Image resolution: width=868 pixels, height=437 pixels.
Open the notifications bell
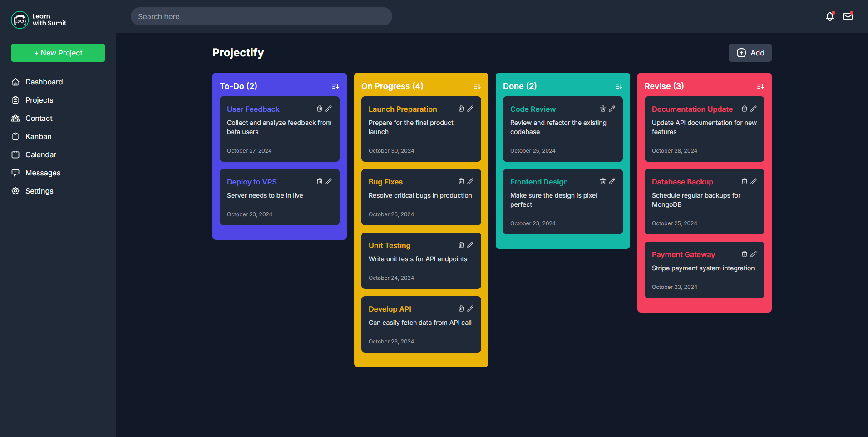830,16
